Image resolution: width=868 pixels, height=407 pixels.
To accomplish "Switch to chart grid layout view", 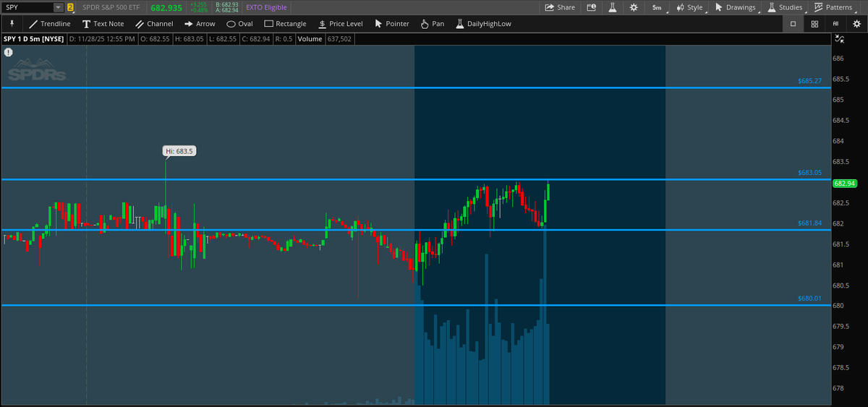I will (x=814, y=24).
